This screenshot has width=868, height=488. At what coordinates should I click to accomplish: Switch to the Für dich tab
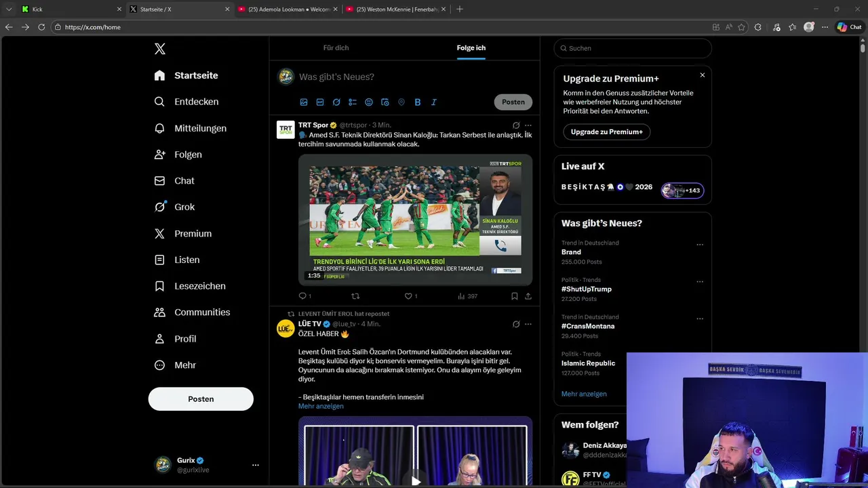(x=336, y=47)
